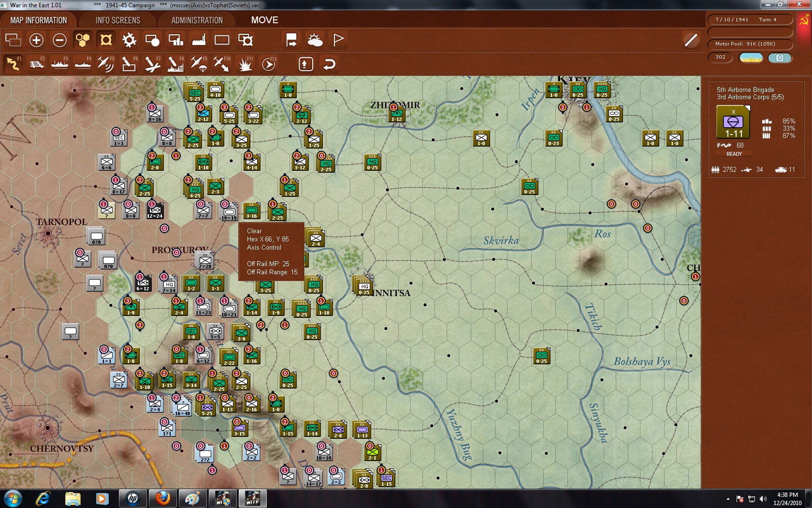Open the factory production display icon

(199, 40)
